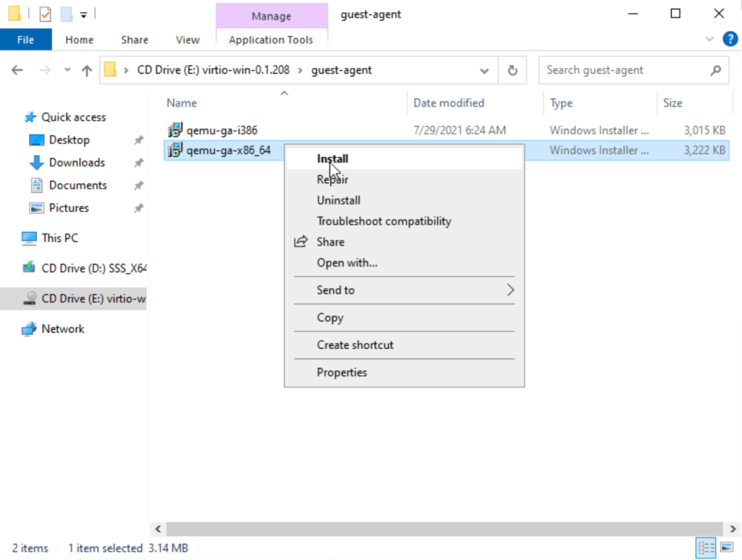Screen dimensions: 742x560
Task: Switch to large icons view
Action: pyautogui.click(x=724, y=548)
